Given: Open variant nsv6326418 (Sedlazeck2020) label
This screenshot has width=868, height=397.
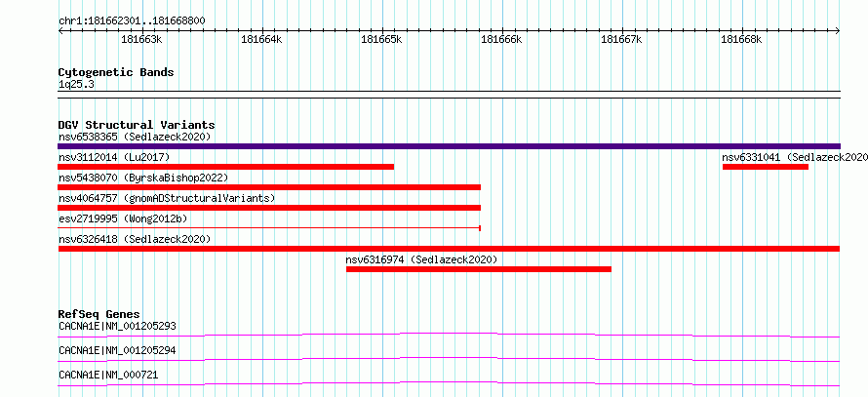Looking at the screenshot, I should click(135, 239).
